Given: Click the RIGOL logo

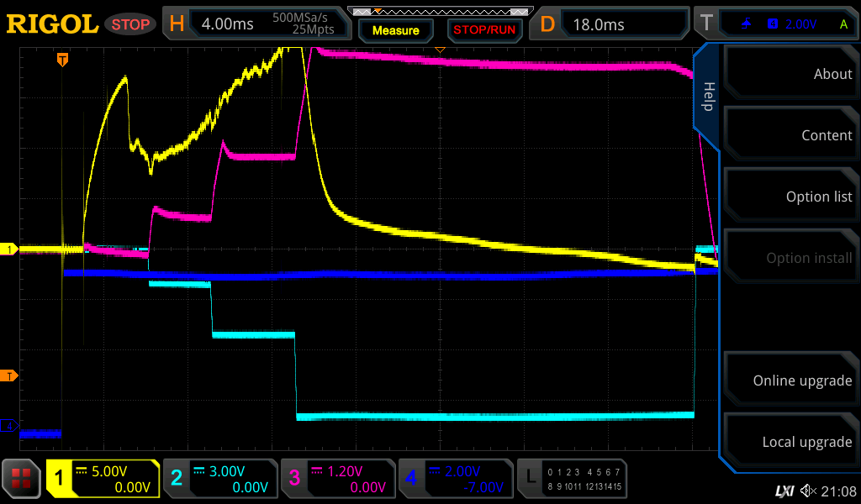Looking at the screenshot, I should (52, 24).
